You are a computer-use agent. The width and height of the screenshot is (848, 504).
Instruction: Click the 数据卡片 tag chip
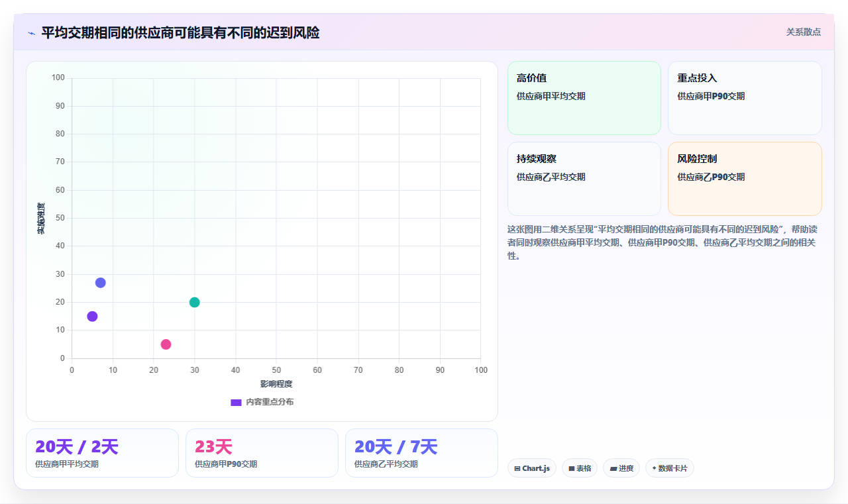coord(669,468)
